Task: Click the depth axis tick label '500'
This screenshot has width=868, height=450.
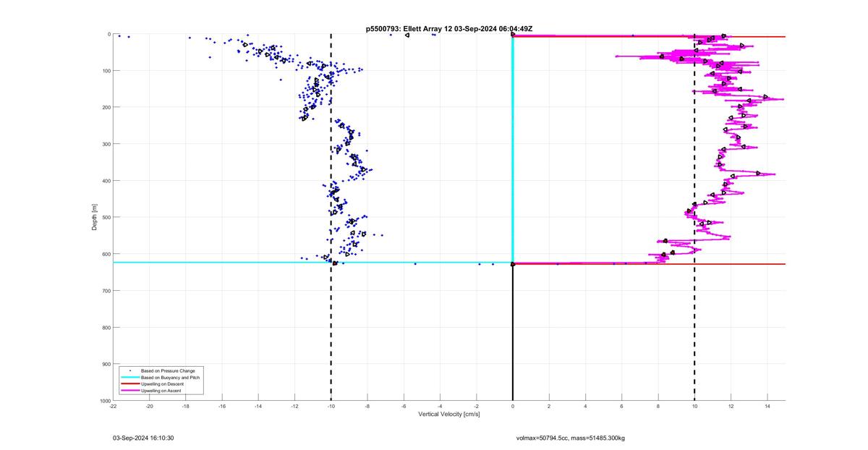Action: click(x=105, y=218)
